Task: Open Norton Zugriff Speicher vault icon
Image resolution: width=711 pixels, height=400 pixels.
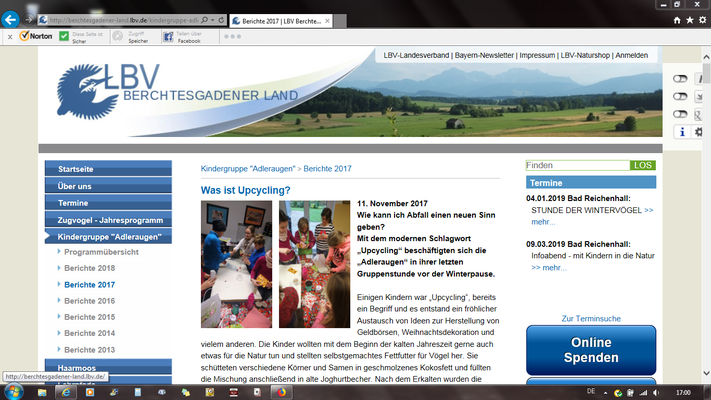Action: click(117, 36)
